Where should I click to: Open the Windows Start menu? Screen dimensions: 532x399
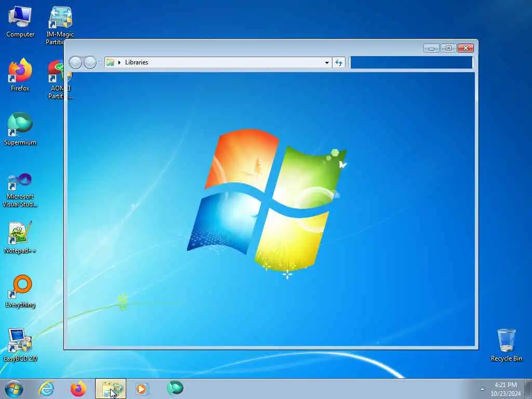pos(14,389)
